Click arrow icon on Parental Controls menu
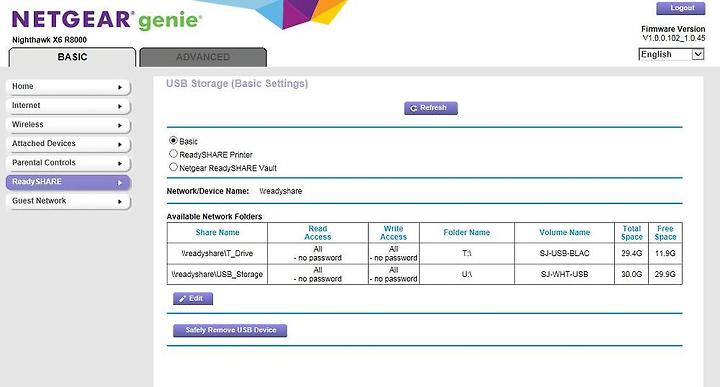 click(120, 163)
